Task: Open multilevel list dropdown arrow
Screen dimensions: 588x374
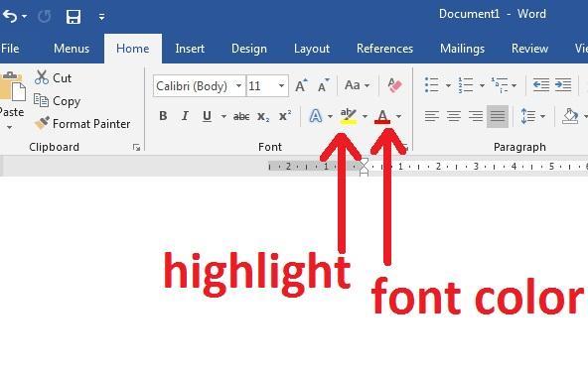Action: coord(514,85)
